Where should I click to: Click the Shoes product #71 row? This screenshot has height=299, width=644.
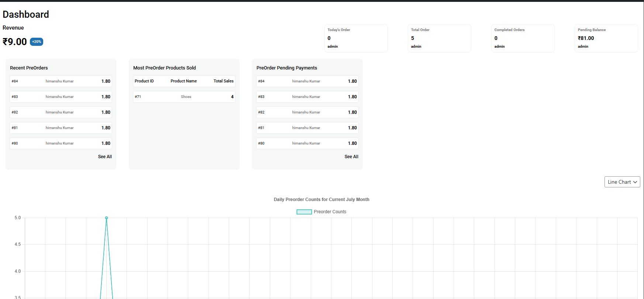pos(184,97)
